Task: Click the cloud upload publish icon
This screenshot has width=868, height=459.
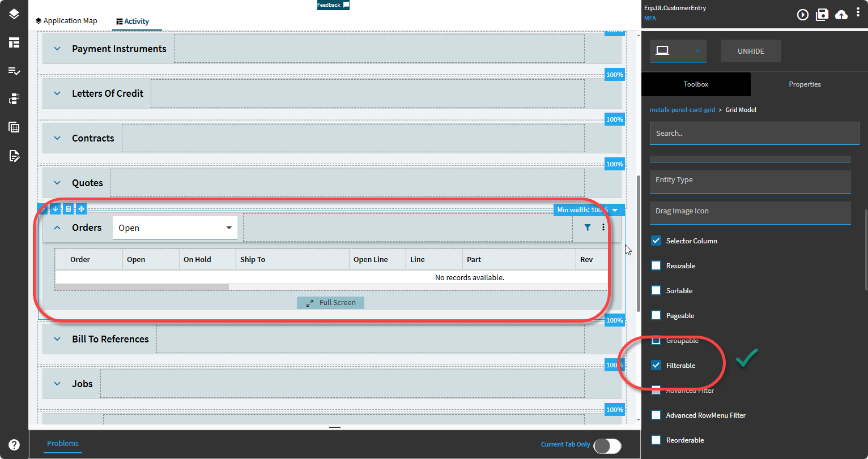Action: [842, 15]
